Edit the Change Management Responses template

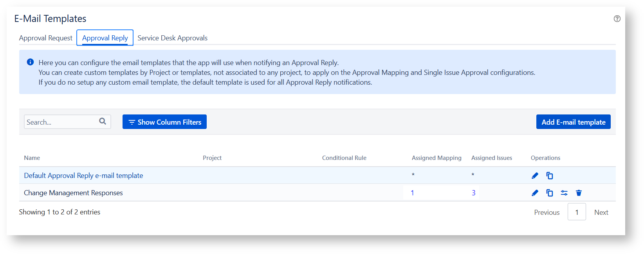coord(535,193)
